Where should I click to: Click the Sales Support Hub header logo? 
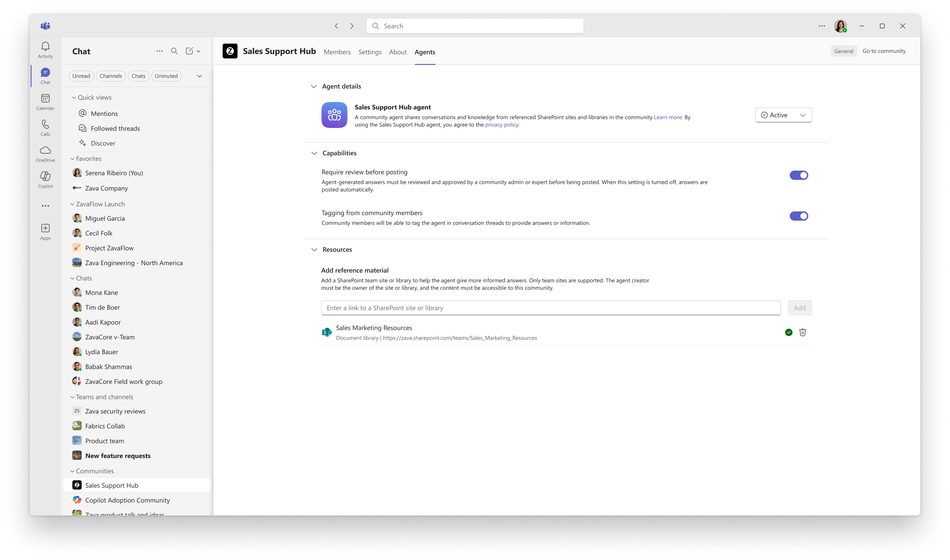[230, 51]
